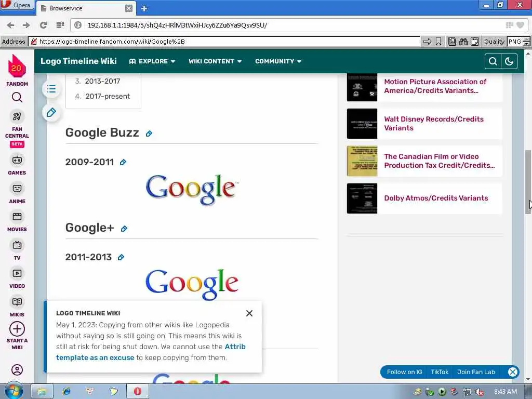Open the Video section in sidebar
This screenshot has height=399, width=532.
17,278
